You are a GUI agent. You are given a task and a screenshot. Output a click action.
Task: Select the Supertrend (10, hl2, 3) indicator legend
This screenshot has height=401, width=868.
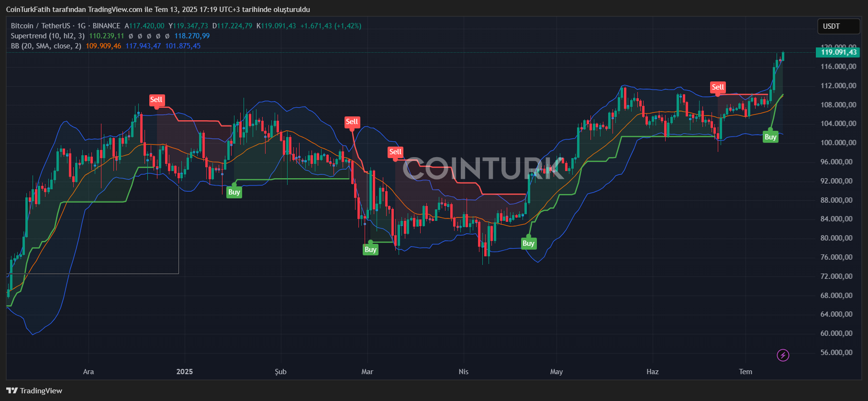pos(48,36)
